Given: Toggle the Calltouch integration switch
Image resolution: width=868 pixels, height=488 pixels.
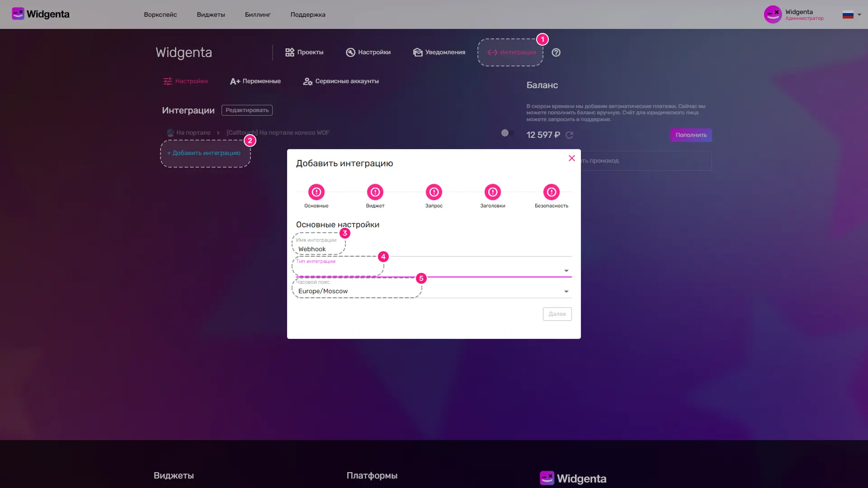Looking at the screenshot, I should point(507,133).
